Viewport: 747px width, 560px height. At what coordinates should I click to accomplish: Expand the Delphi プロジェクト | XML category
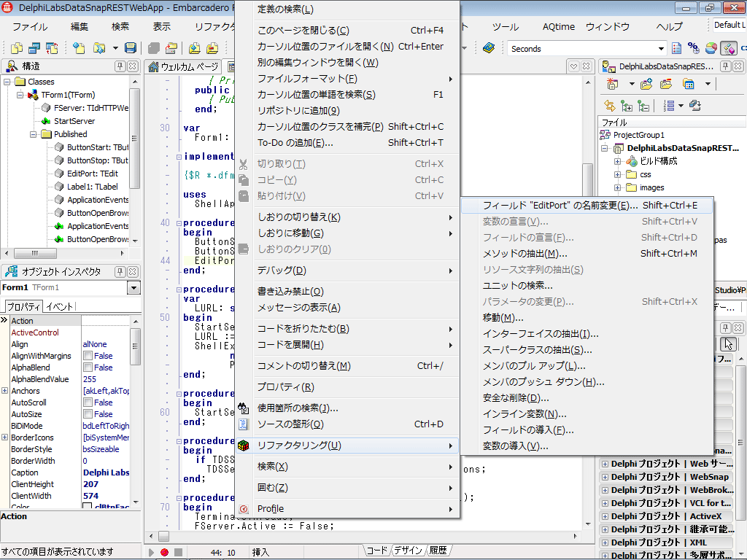tap(605, 542)
